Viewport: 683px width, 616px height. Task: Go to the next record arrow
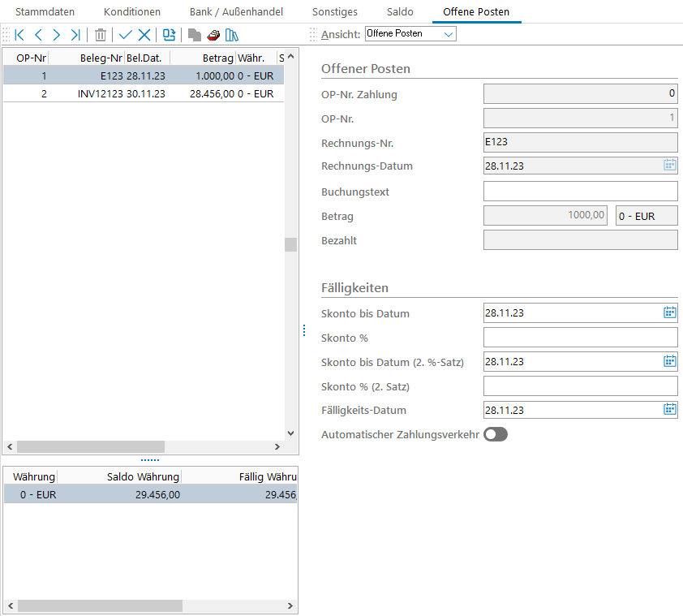click(x=57, y=35)
